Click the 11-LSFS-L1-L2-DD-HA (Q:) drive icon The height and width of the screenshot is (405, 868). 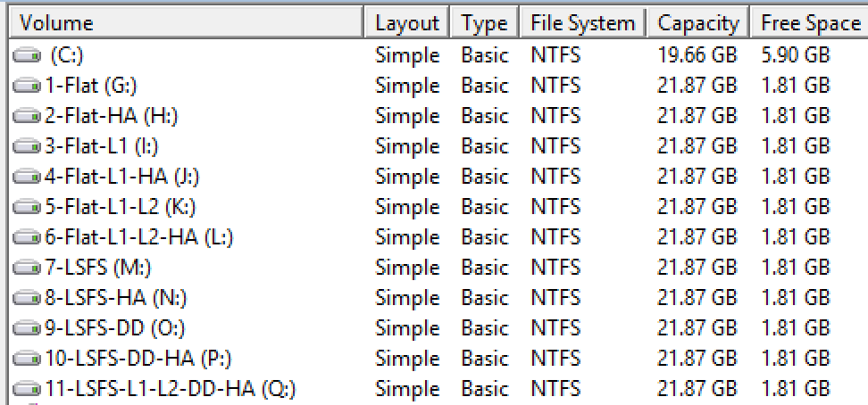[x=28, y=390]
